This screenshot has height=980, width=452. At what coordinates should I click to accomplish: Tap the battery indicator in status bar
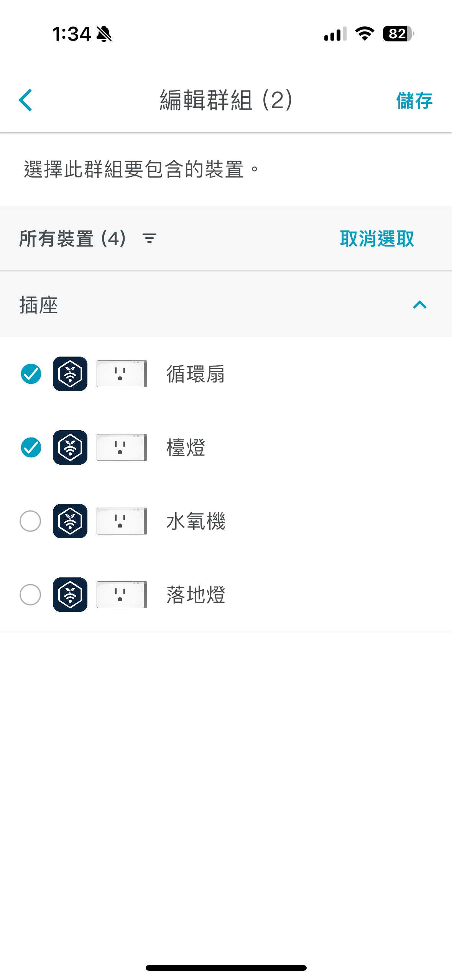coord(398,34)
